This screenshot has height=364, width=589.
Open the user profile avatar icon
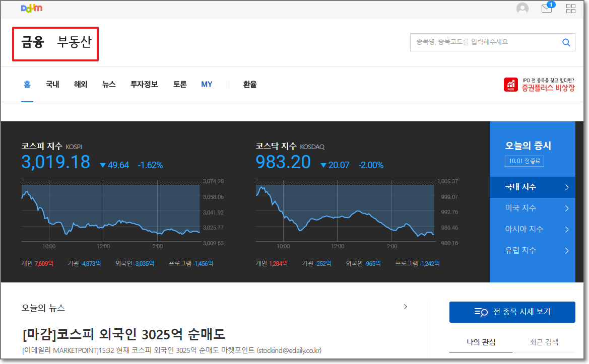pos(522,9)
